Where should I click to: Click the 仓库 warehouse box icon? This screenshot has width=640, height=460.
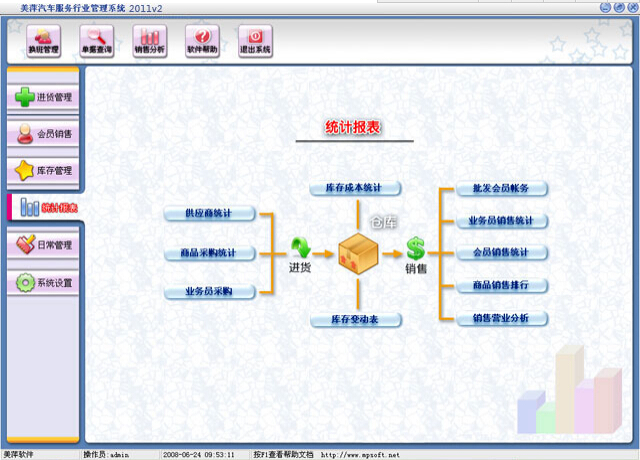click(x=358, y=253)
